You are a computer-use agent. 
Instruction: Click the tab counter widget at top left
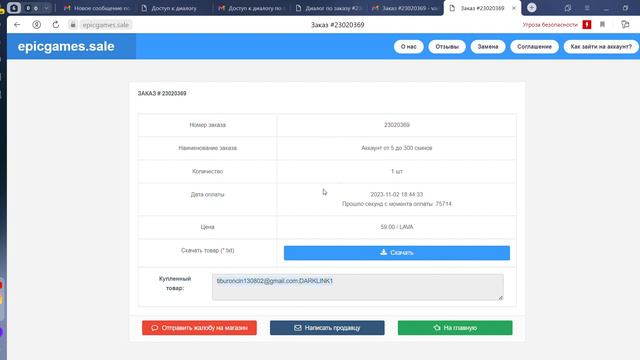(x=32, y=8)
